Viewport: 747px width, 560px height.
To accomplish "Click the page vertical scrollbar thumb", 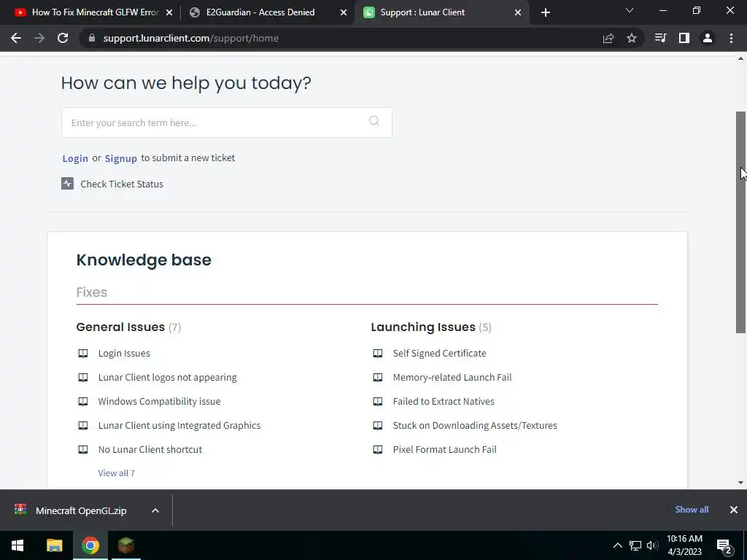I will tap(741, 222).
